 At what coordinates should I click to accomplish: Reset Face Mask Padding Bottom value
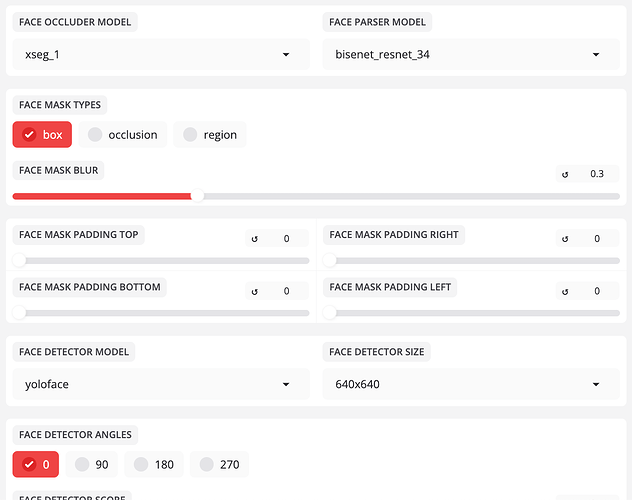(x=255, y=291)
